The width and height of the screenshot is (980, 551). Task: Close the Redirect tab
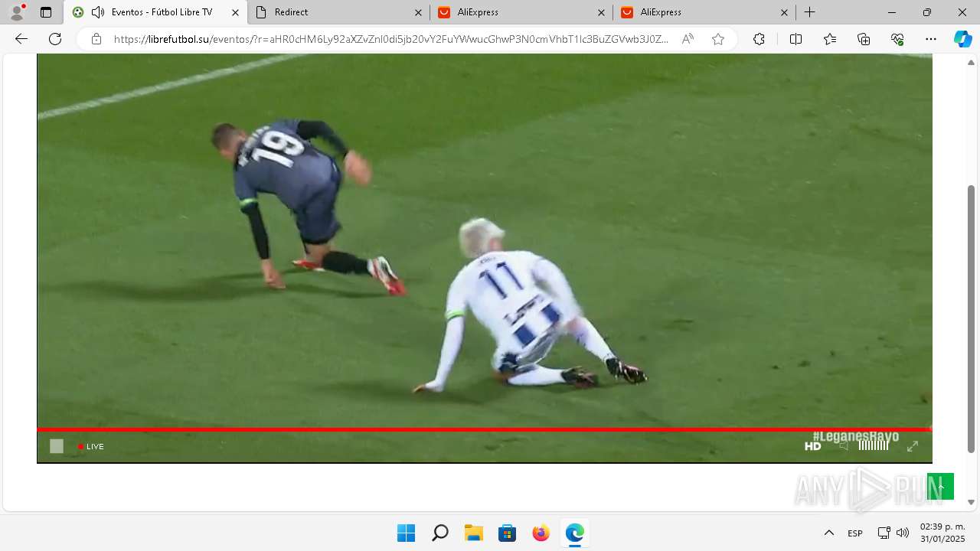pos(418,12)
